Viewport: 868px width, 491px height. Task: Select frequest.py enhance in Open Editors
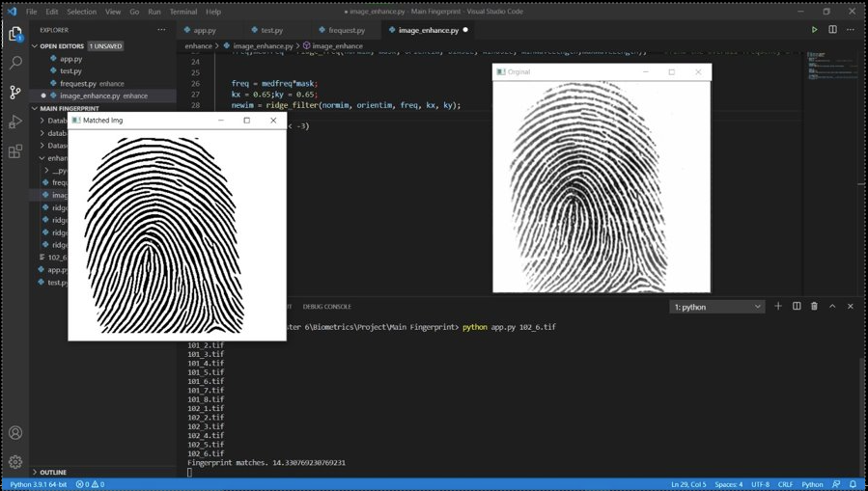click(x=92, y=84)
